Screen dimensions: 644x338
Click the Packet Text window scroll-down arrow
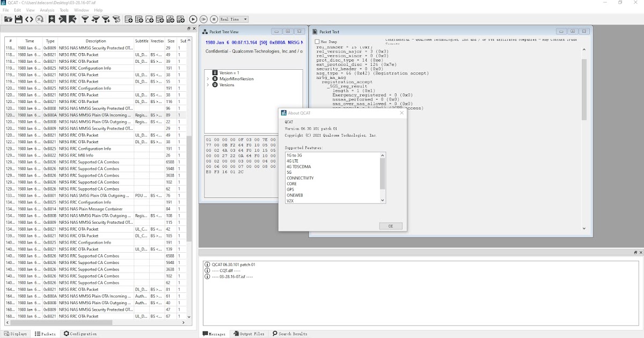point(584,229)
